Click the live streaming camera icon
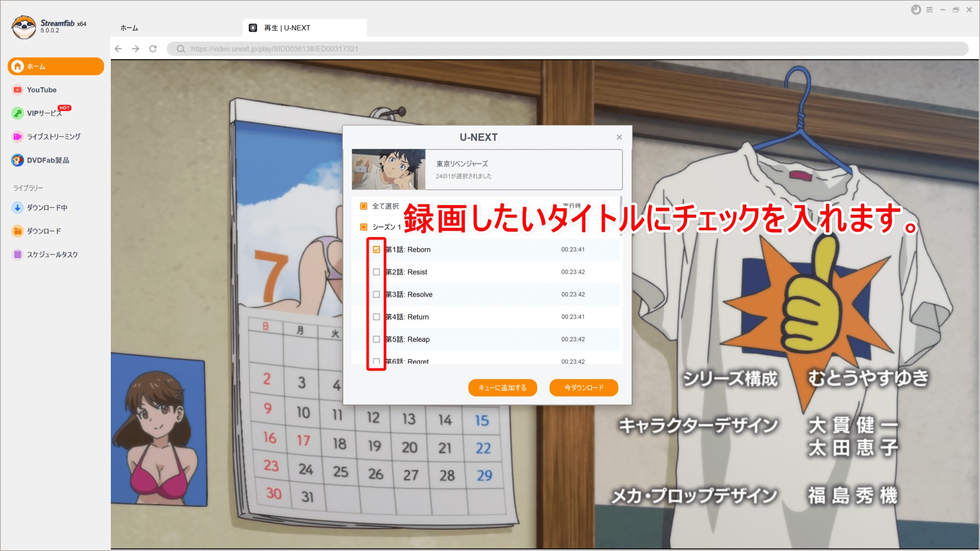The image size is (980, 551). click(x=17, y=137)
